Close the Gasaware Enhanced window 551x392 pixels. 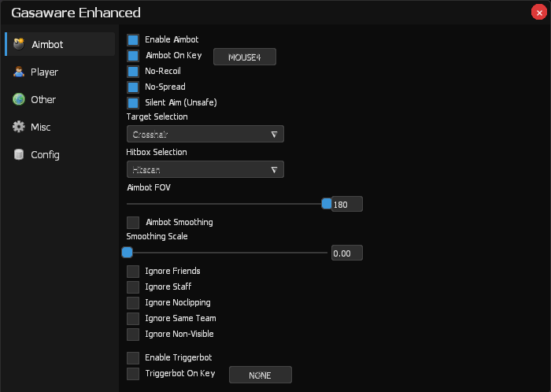539,12
